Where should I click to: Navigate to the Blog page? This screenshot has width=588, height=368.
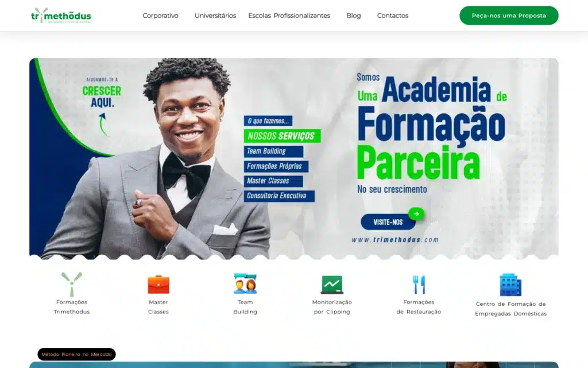(354, 16)
